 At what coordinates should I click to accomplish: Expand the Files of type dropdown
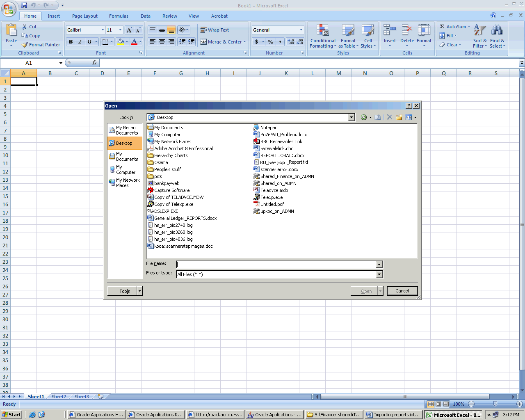379,274
